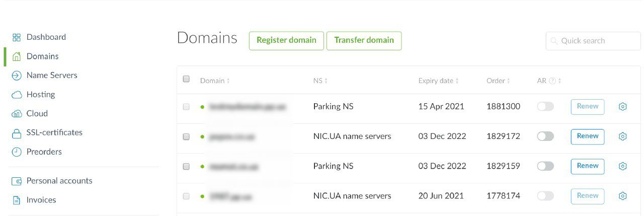
Task: Click the Hosting cloud icon in sidebar
Action: click(x=17, y=95)
